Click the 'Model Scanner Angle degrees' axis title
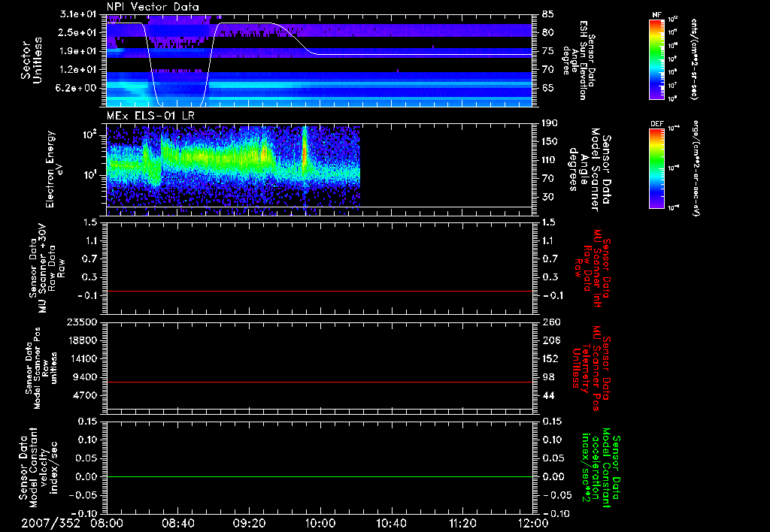 click(590, 170)
